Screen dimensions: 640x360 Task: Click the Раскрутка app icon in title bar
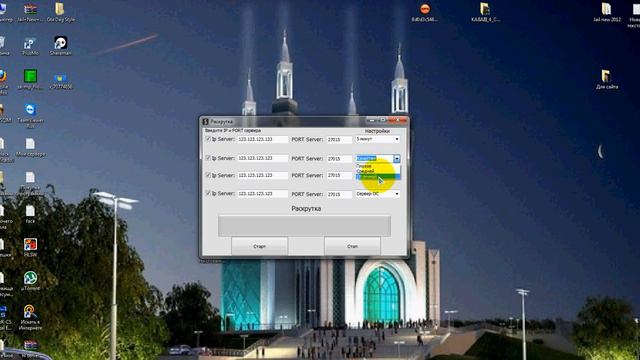206,122
